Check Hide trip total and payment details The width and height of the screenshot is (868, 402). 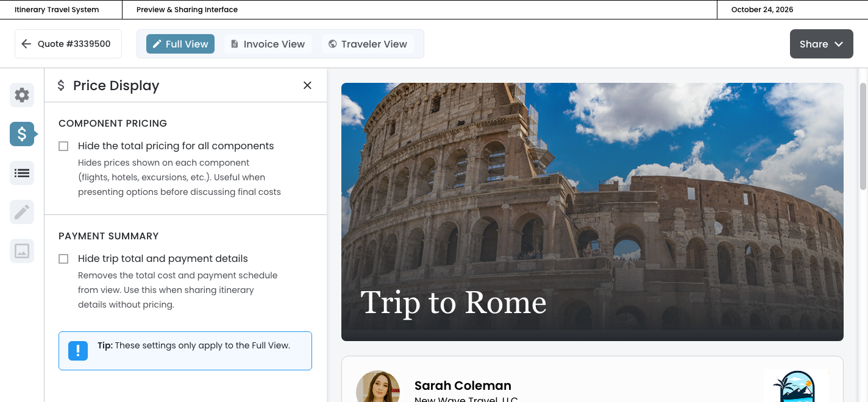point(63,259)
